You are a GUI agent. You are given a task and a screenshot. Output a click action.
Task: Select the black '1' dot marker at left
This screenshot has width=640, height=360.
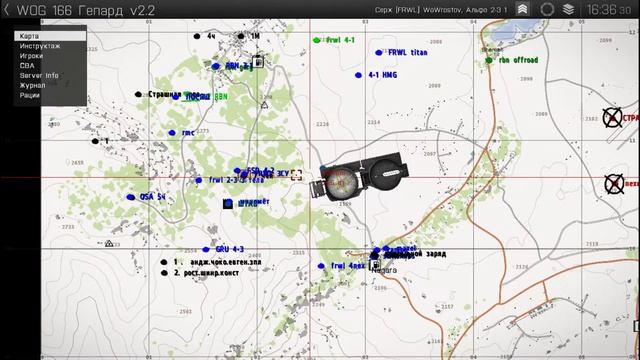[95, 141]
